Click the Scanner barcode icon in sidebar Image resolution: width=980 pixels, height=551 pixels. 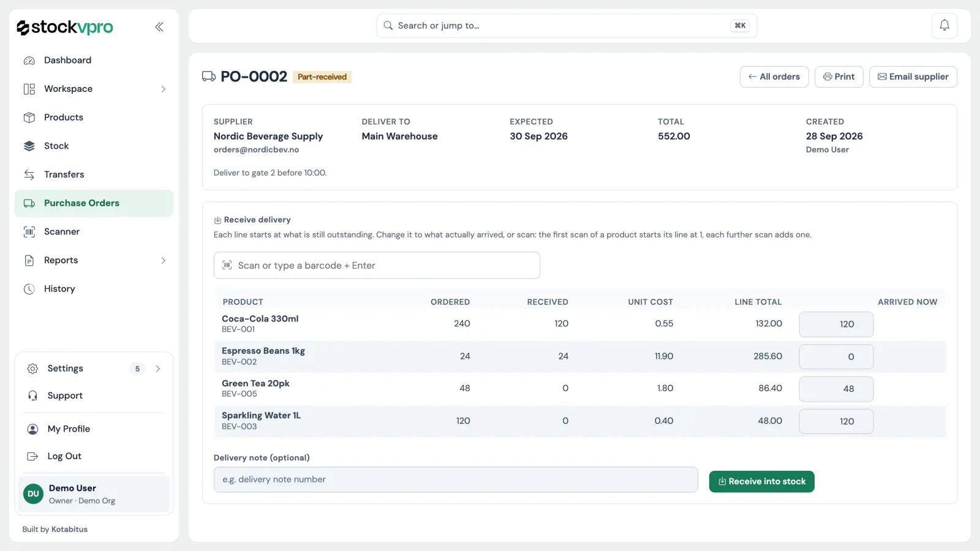[29, 231]
